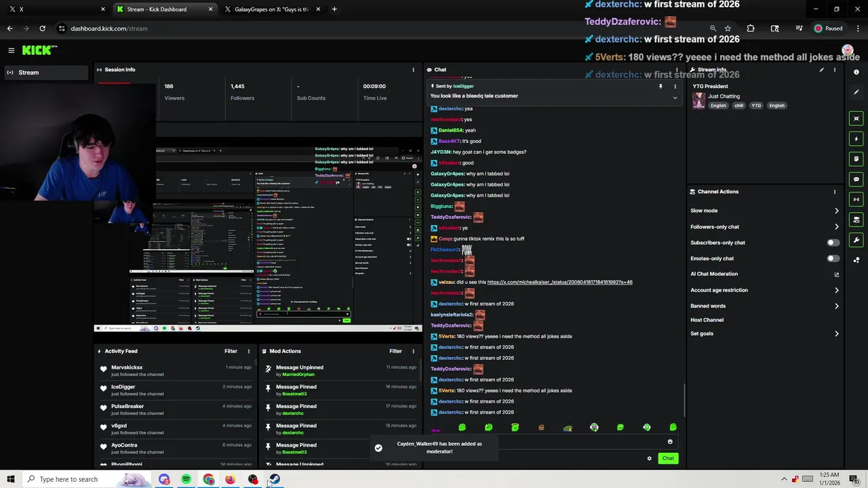
Task: Open Activity Feed options menu
Action: (248, 351)
